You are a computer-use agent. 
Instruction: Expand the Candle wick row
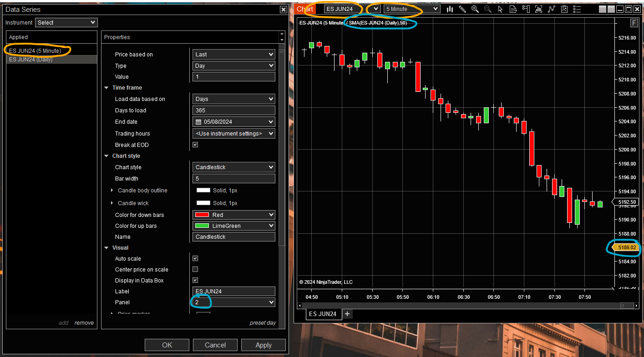pos(112,203)
